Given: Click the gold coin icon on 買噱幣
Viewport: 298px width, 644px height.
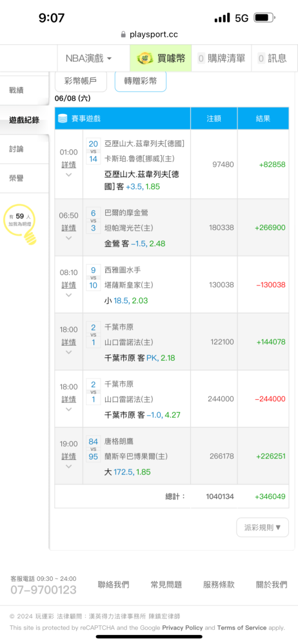Looking at the screenshot, I should 145,59.
